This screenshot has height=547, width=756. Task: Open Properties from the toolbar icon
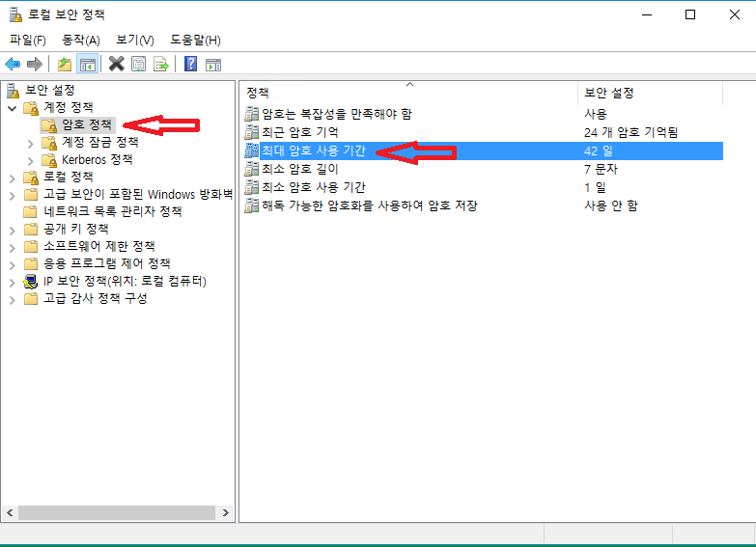coord(139,65)
